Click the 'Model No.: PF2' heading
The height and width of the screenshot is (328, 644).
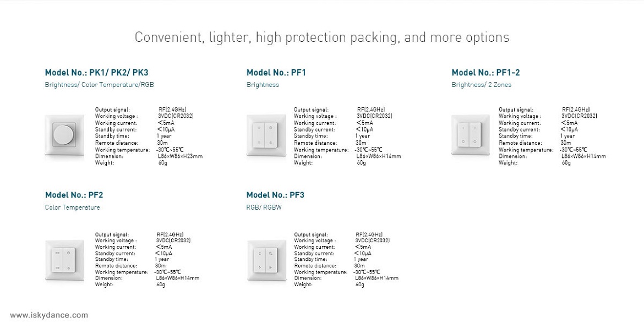pyautogui.click(x=74, y=195)
